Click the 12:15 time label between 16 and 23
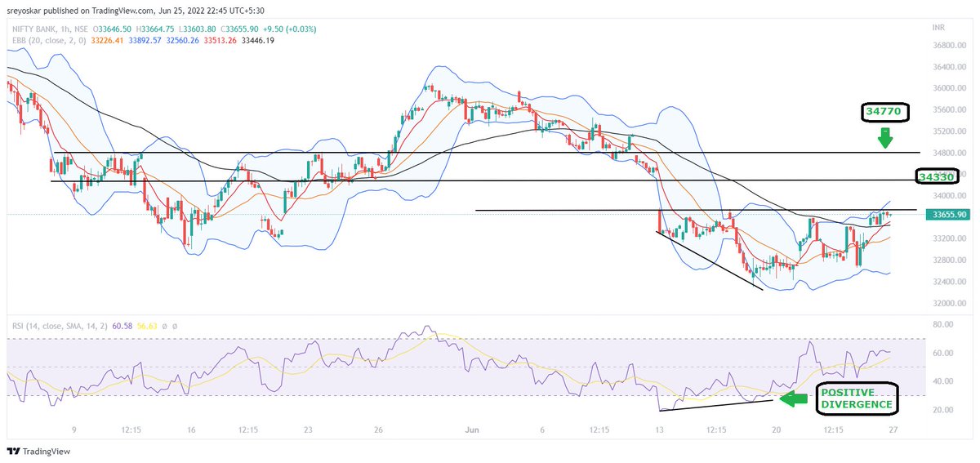The width and height of the screenshot is (980, 463). (x=250, y=428)
